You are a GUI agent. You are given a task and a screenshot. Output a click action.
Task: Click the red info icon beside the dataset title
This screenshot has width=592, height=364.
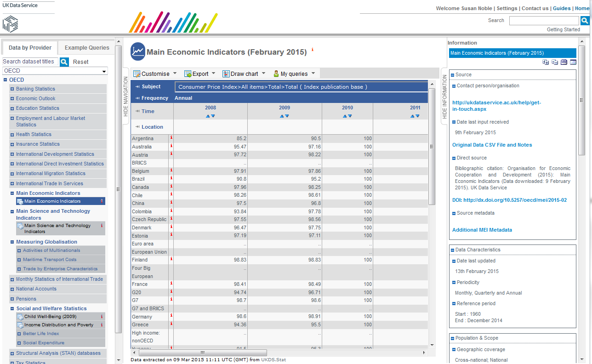[x=313, y=50]
